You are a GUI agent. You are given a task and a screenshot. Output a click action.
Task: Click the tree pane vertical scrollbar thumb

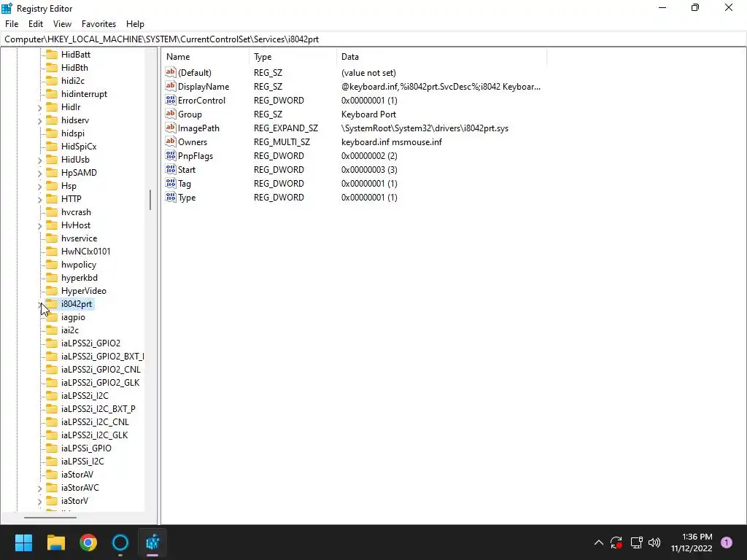(x=150, y=200)
